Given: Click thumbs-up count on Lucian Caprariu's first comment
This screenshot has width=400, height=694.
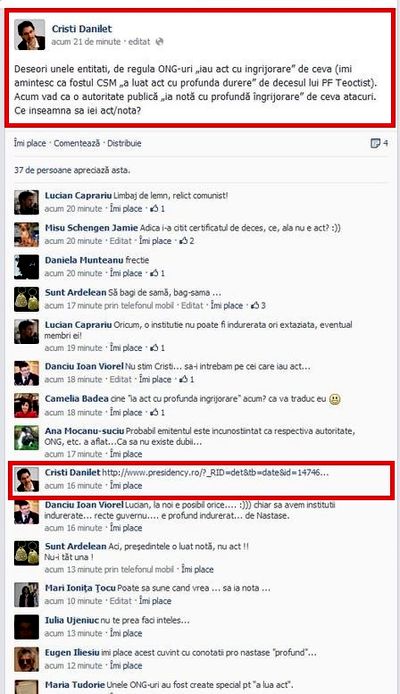Looking at the screenshot, I should click(x=158, y=208).
